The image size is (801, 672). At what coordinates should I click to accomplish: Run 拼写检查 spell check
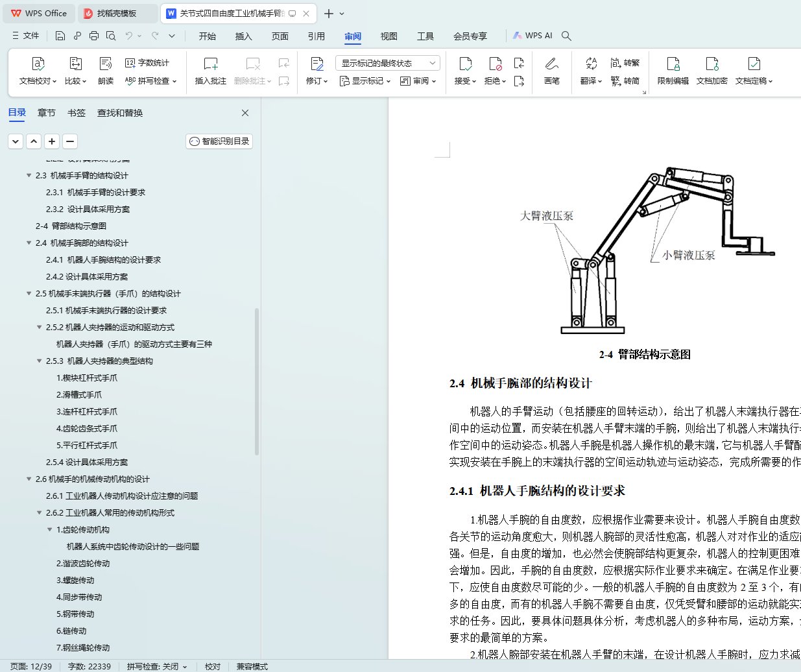click(150, 81)
